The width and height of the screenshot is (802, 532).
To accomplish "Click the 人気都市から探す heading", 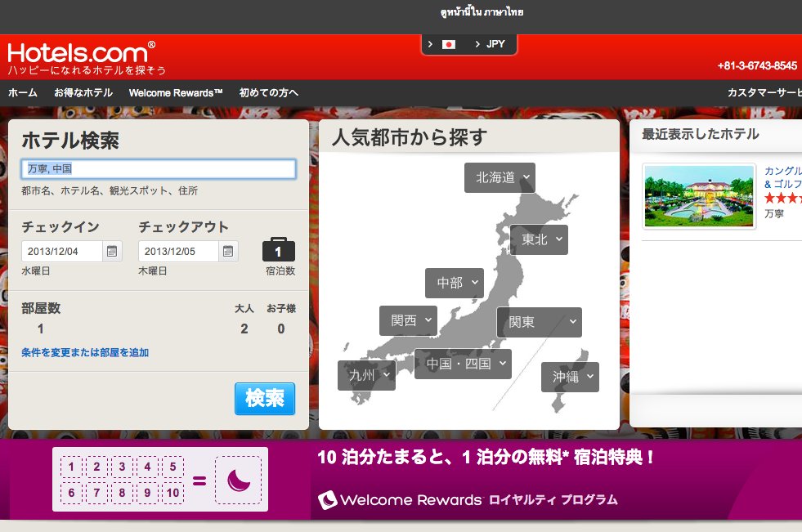I will (x=410, y=137).
